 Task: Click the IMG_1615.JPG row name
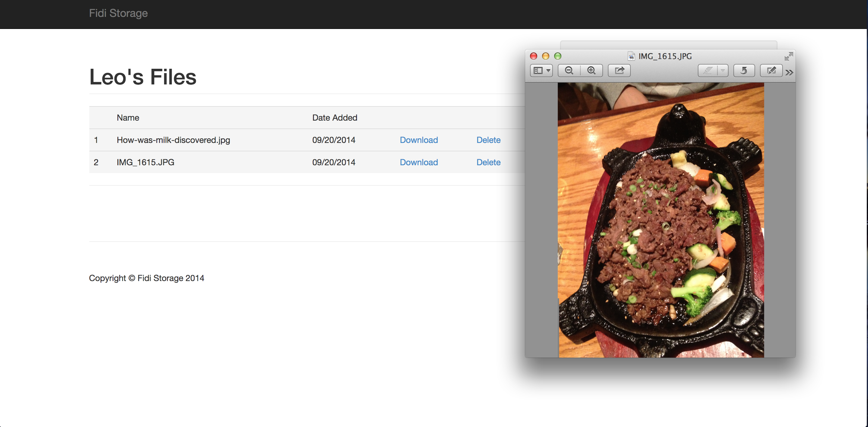click(x=145, y=162)
